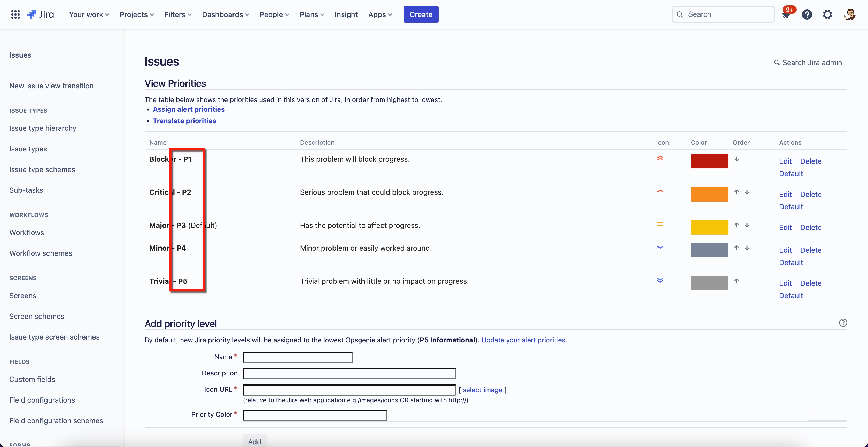868x447 pixels.
Task: Open the Help question mark icon
Action: pyautogui.click(x=807, y=14)
